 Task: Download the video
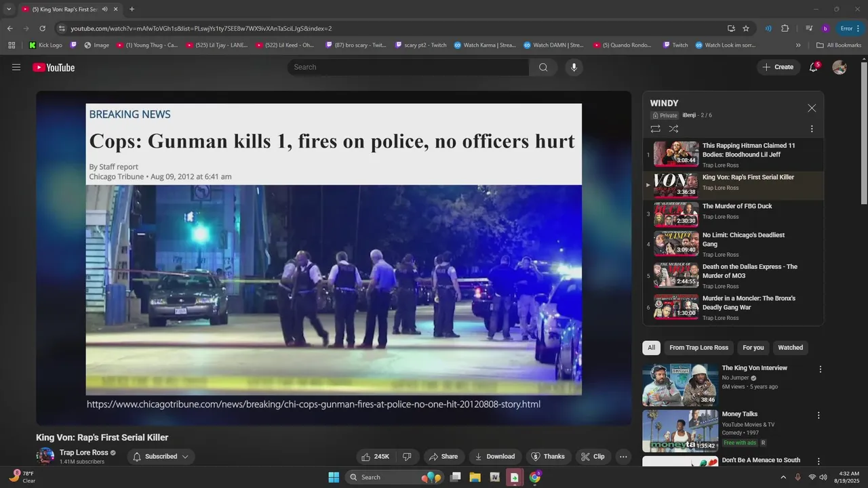495,457
